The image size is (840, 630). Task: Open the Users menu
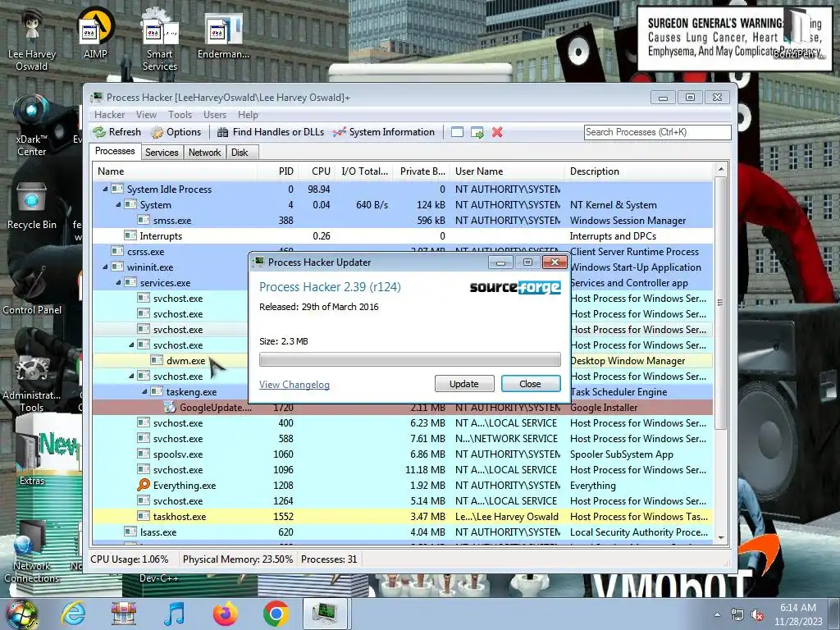pyautogui.click(x=215, y=115)
